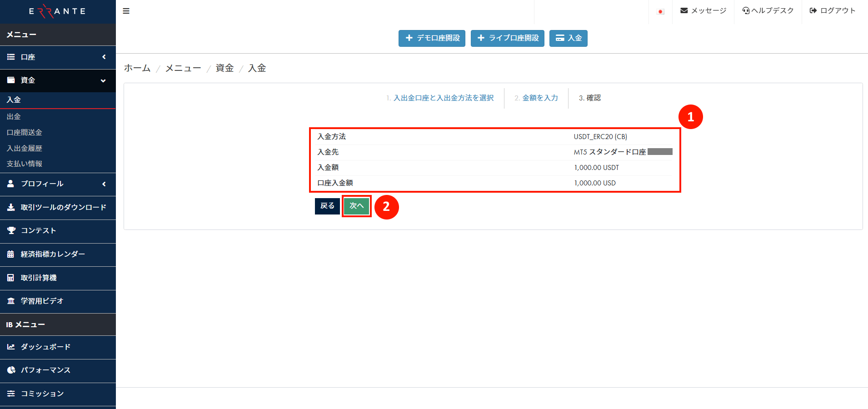Image resolution: width=868 pixels, height=409 pixels.
Task: Click the Japanese flag language selector
Action: coord(660,11)
